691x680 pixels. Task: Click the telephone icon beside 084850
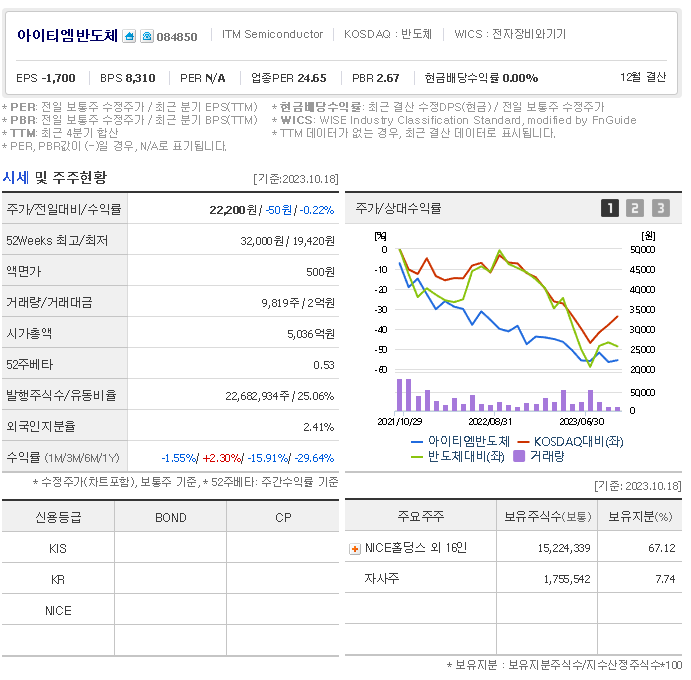point(147,36)
